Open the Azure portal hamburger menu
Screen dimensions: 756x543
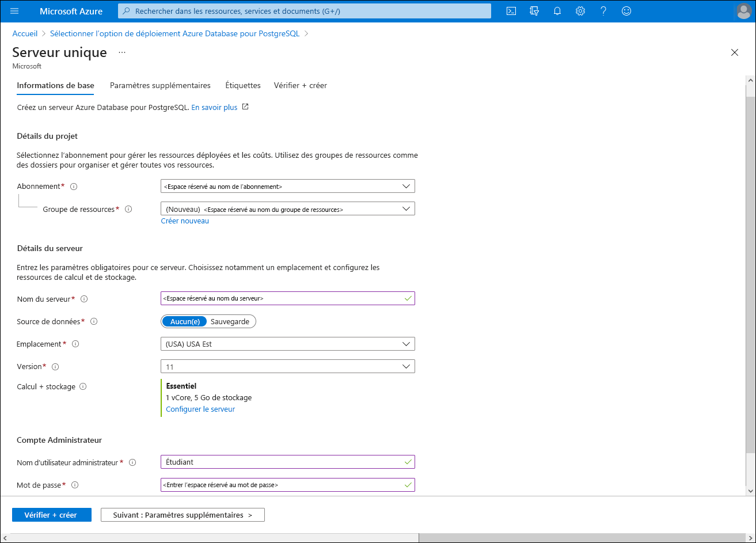14,11
